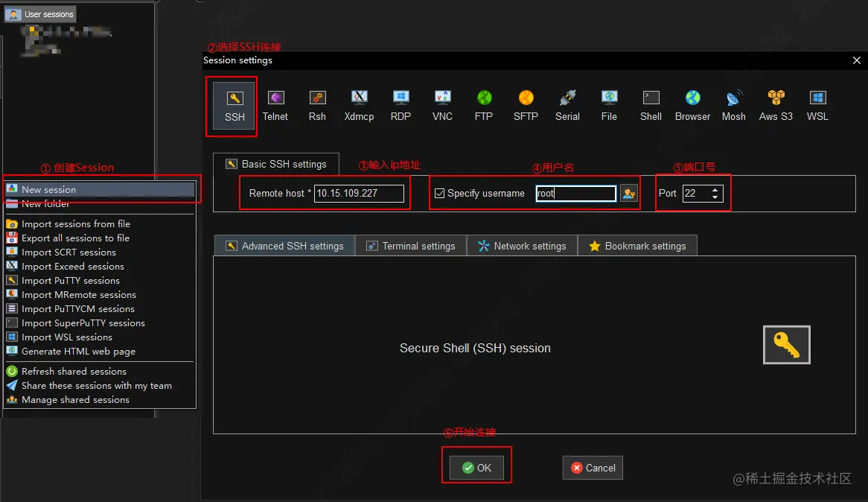Choose Import Exceed sessions
The height and width of the screenshot is (502, 868).
100,267
